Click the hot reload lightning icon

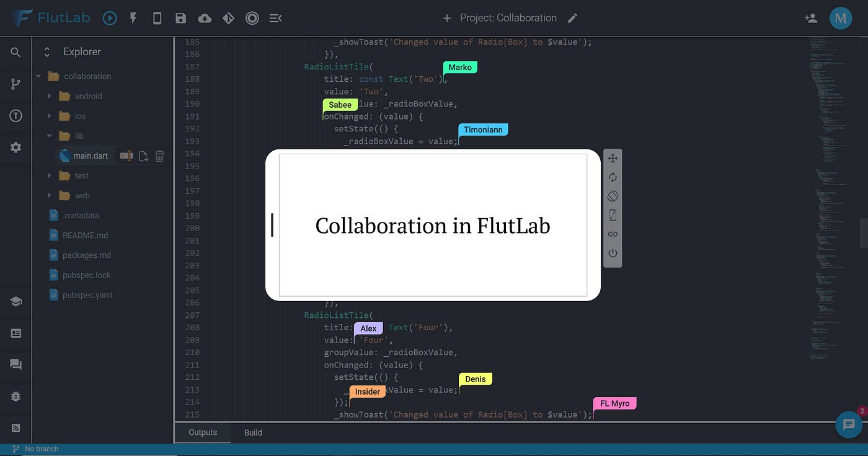point(133,18)
